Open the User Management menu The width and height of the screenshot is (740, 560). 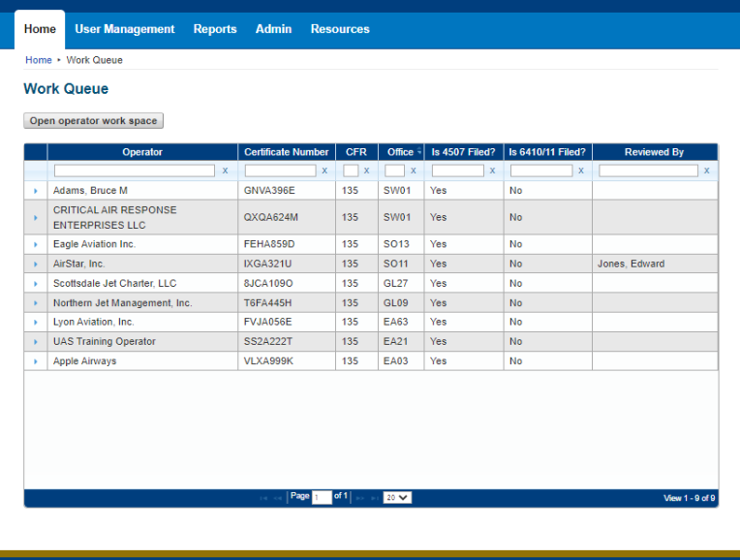point(125,29)
